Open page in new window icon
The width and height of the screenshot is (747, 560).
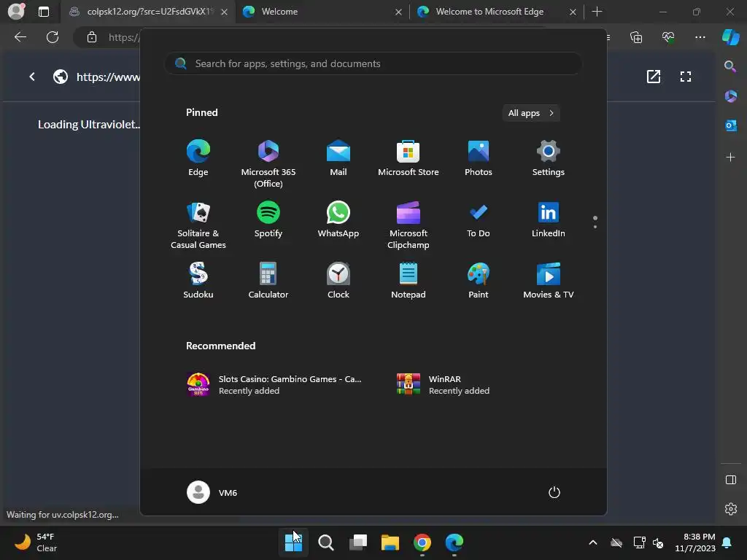tap(654, 76)
